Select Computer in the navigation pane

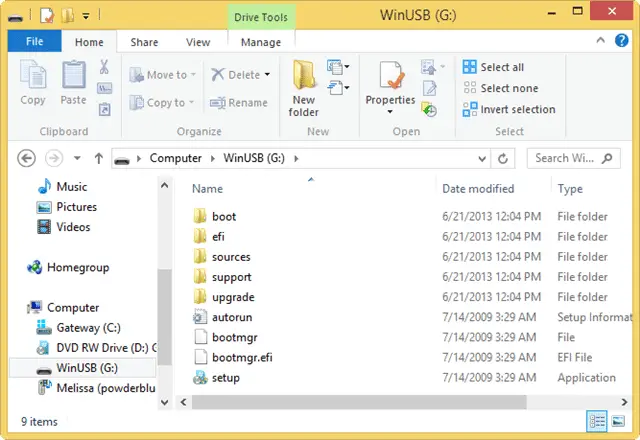click(63, 307)
